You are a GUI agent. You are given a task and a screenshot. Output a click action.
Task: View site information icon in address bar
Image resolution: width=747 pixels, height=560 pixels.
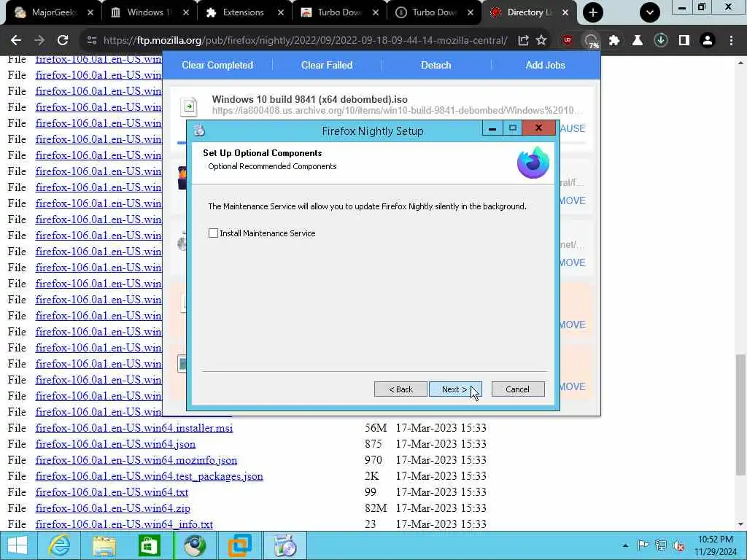[92, 41]
